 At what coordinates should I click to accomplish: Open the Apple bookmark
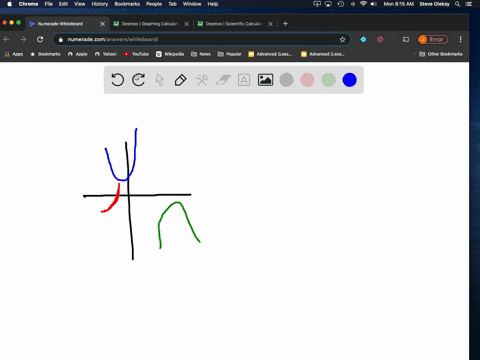[x=77, y=54]
